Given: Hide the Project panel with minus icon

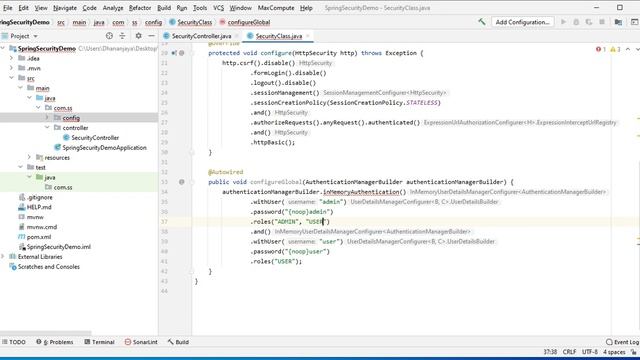Looking at the screenshot, I should 151,36.
